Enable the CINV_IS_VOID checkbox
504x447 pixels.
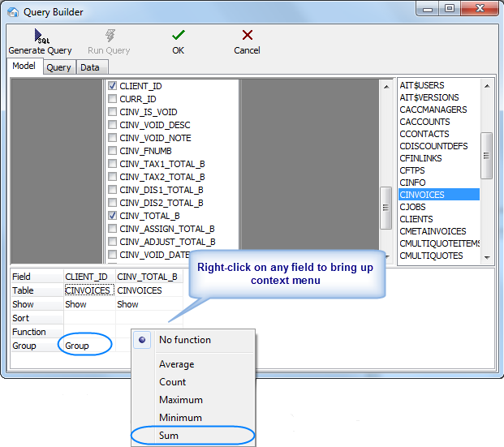(x=112, y=111)
